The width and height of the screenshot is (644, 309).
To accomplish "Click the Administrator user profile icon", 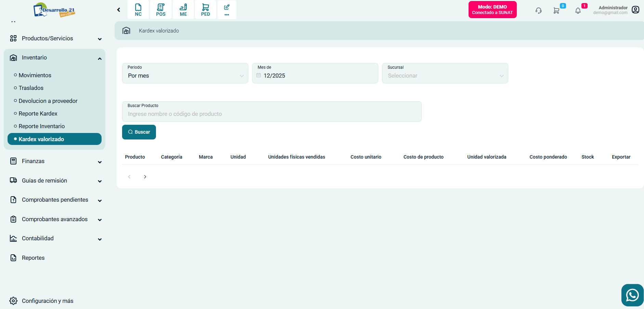I will point(635,10).
